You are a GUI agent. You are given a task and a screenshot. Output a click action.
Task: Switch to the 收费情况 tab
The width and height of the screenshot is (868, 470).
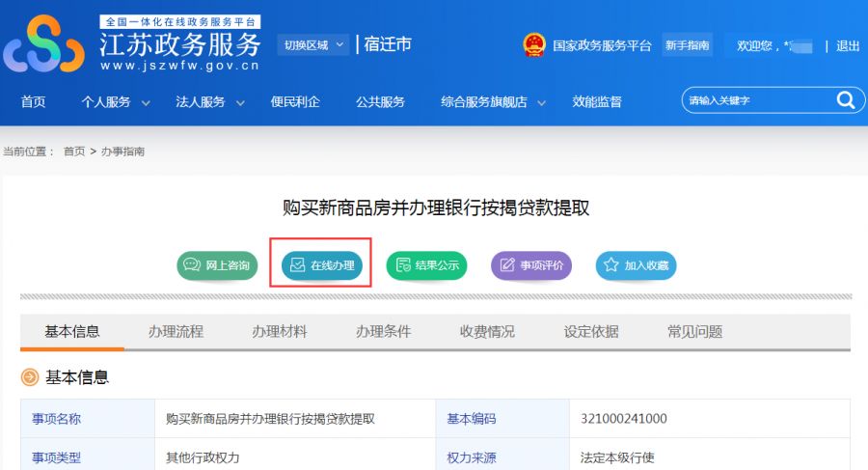tap(487, 331)
